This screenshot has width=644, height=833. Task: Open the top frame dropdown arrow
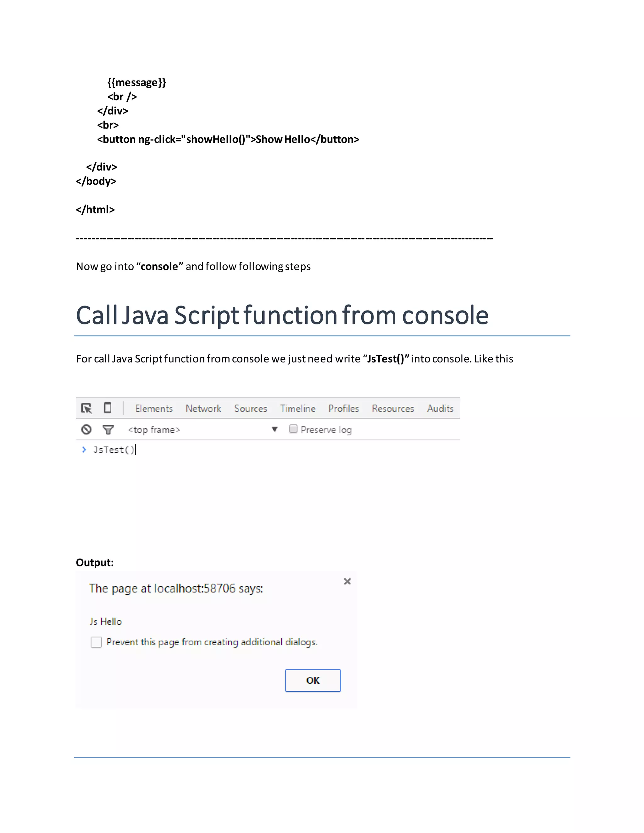[x=274, y=429]
